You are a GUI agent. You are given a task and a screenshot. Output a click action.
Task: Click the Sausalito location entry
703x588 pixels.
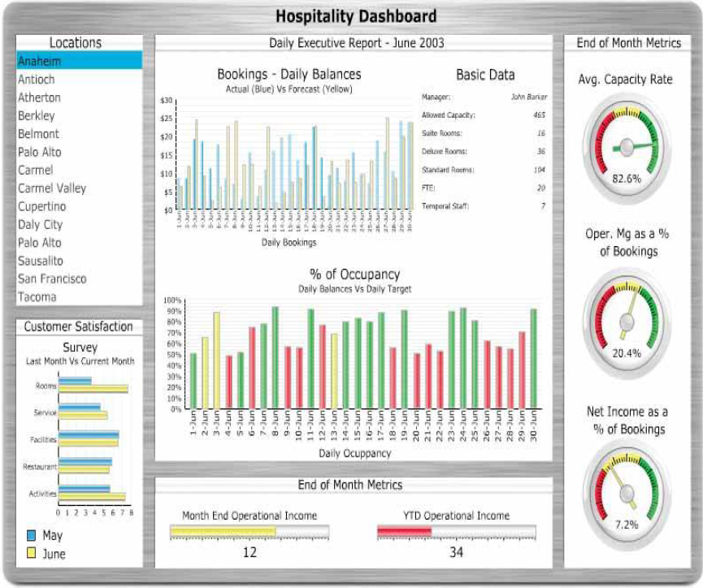[41, 261]
